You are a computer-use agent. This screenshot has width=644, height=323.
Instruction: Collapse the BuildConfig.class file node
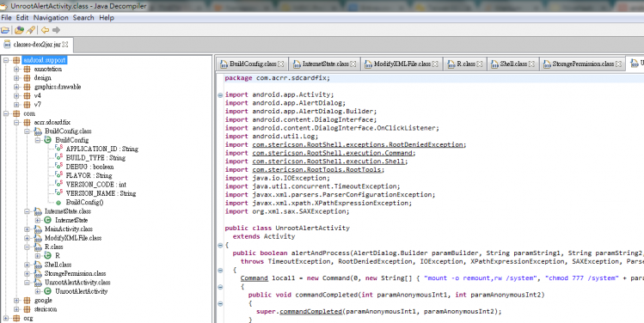(x=28, y=131)
